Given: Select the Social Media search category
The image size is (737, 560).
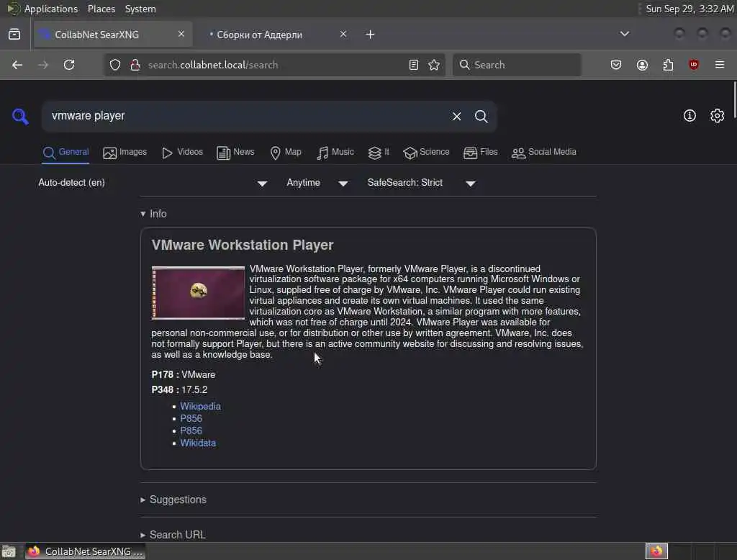Looking at the screenshot, I should (x=544, y=153).
